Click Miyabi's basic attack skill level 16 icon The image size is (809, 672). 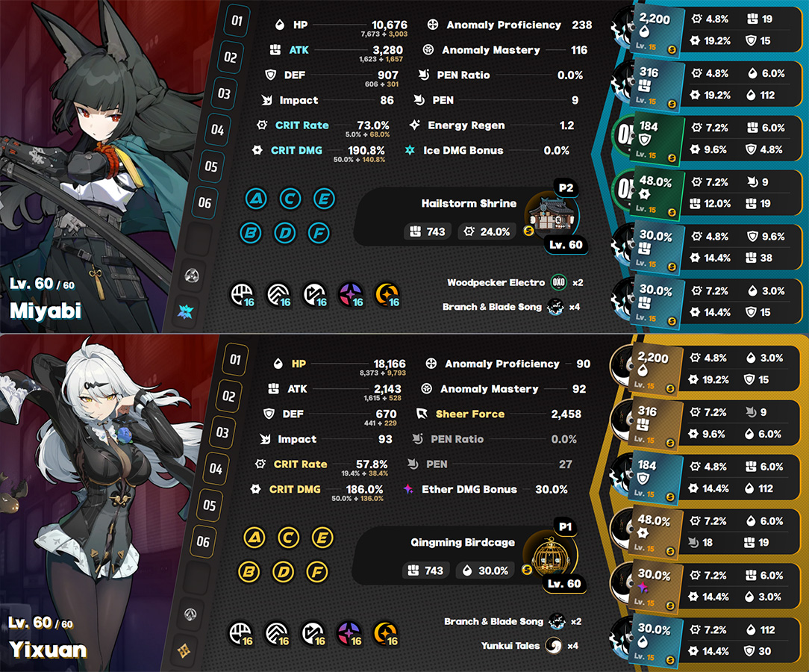point(242,295)
